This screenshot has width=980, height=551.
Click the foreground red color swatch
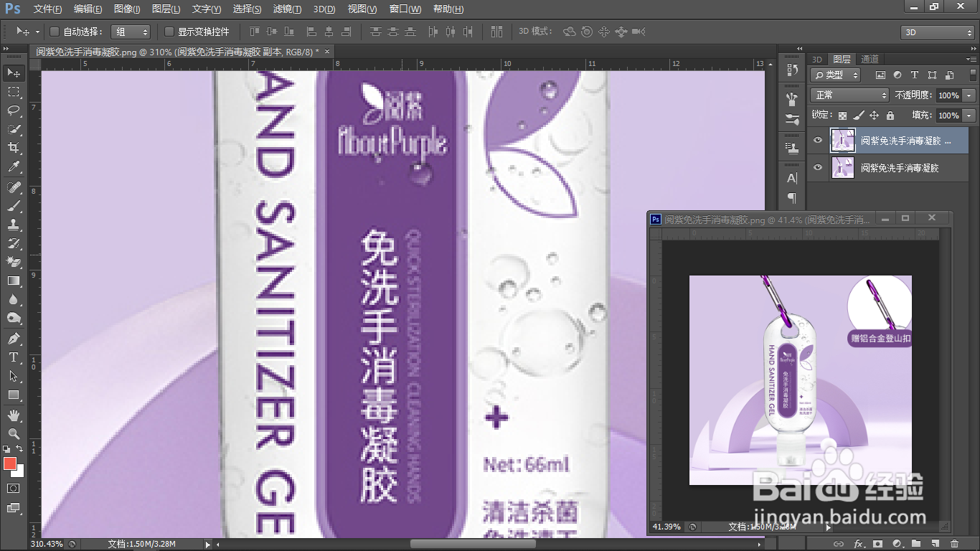[x=10, y=463]
